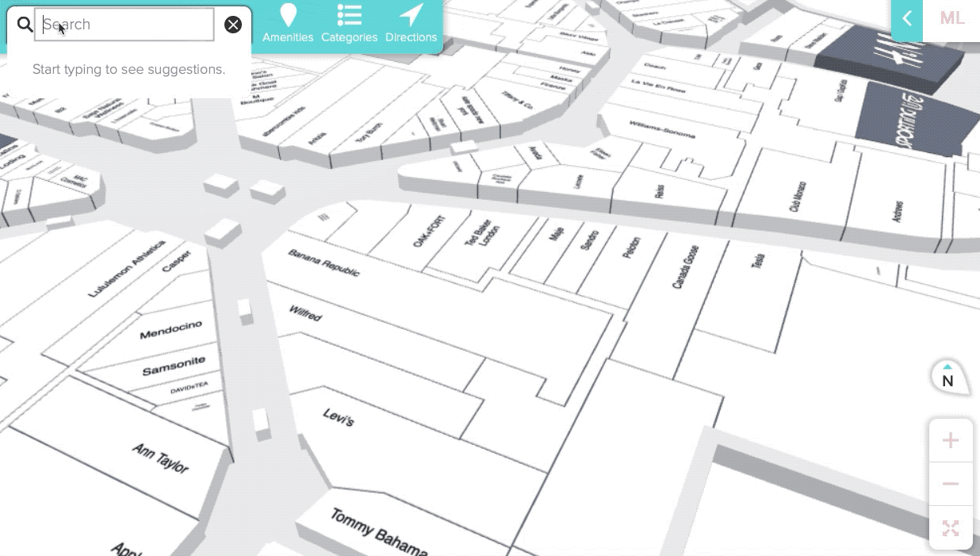Select the DAVIDsTEA store label
Image resolution: width=980 pixels, height=556 pixels.
[189, 388]
